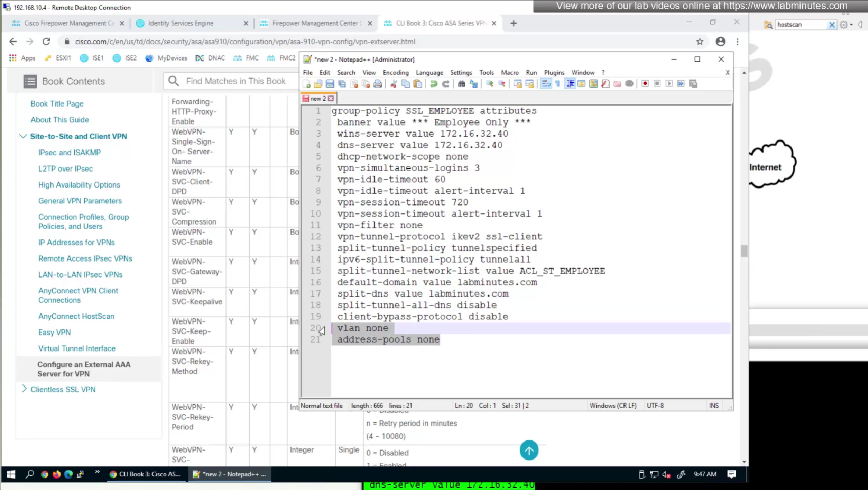Open the AnyConnect HostScan link
Image resolution: width=868 pixels, height=490 pixels.
point(76,316)
